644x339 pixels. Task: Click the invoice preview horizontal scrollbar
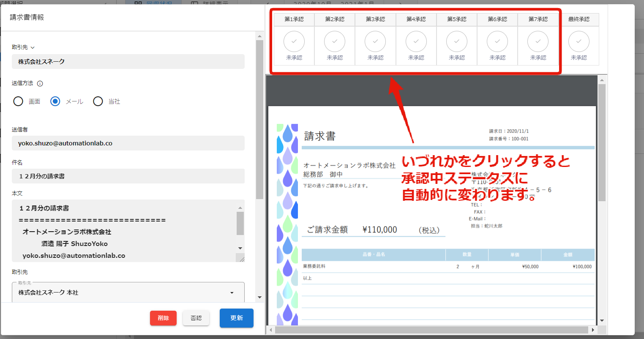point(431,330)
